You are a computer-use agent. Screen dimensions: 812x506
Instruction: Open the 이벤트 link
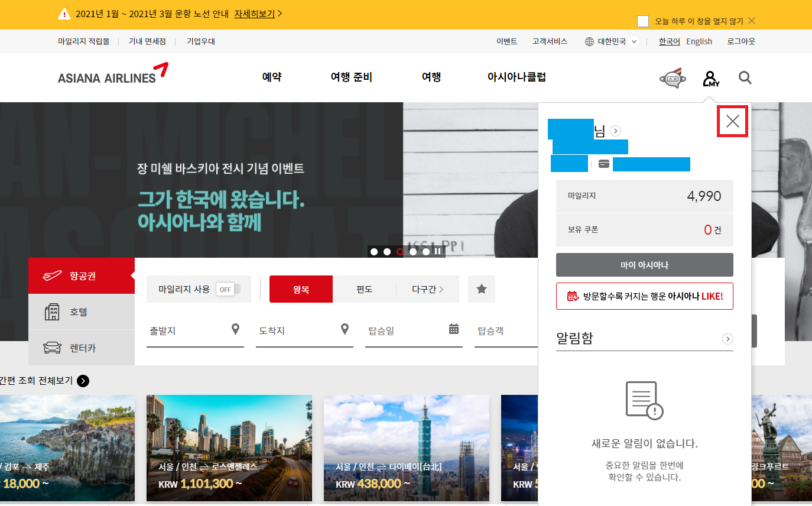tap(507, 41)
